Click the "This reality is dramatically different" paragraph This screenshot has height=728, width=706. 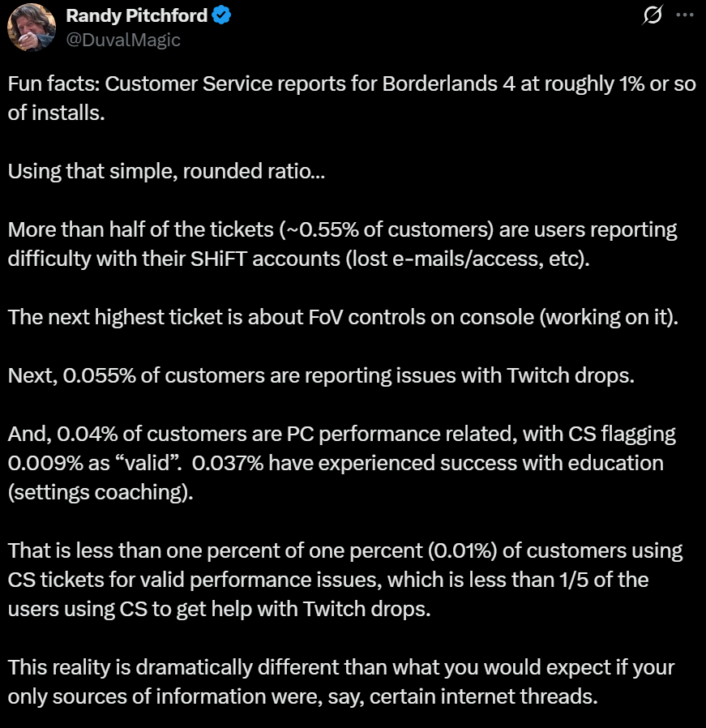(x=341, y=682)
